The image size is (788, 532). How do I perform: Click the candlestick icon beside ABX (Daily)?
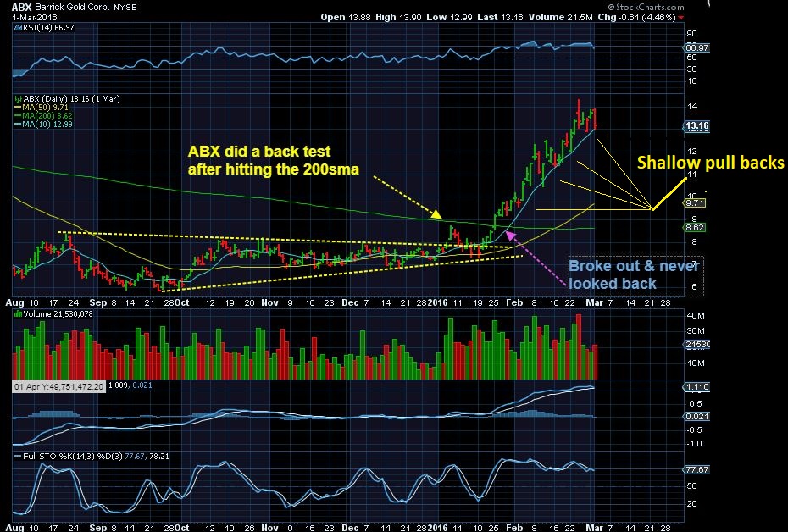tap(18, 99)
